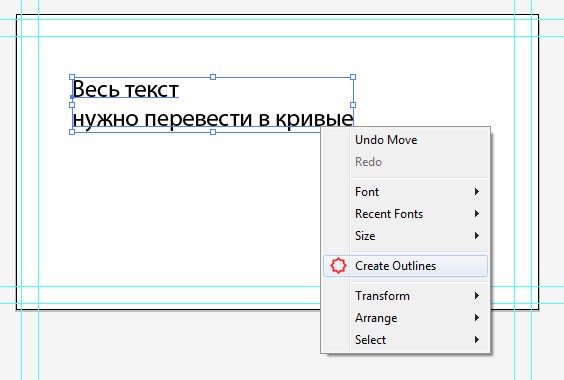Click the arrow beside Select

[477, 340]
